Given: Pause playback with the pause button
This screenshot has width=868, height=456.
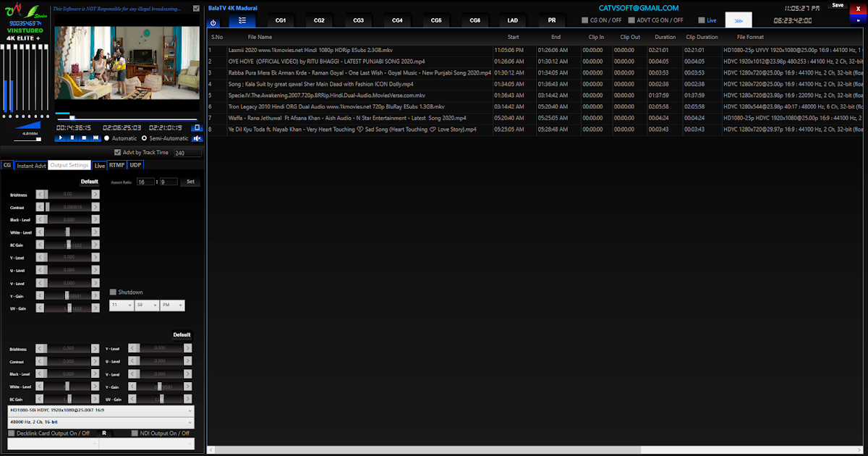Looking at the screenshot, I should click(x=72, y=138).
